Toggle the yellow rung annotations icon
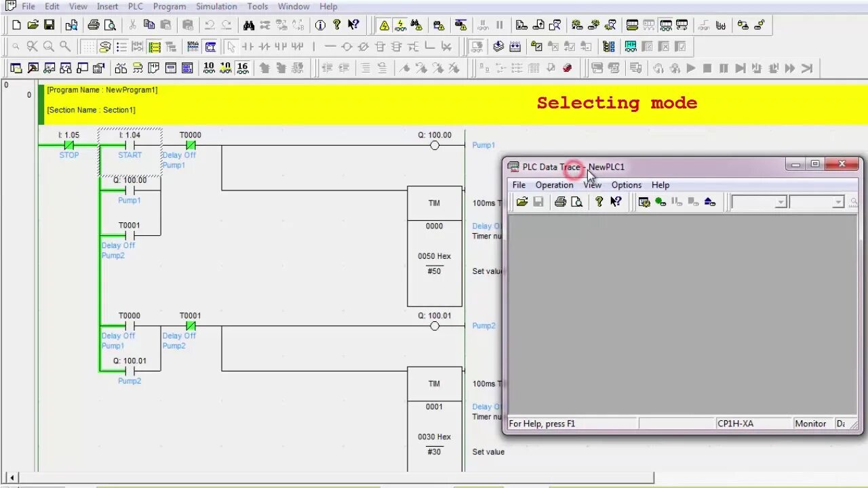 (x=155, y=47)
